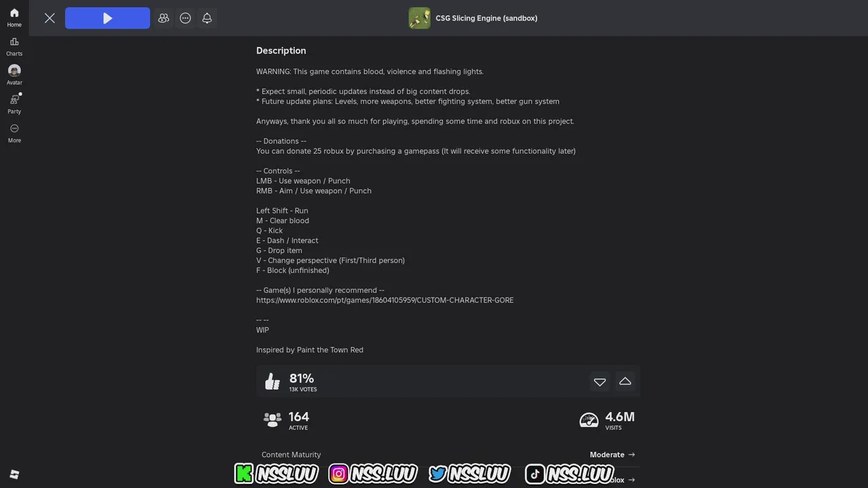The width and height of the screenshot is (868, 488).
Task: Open the Avatar section
Action: click(14, 75)
